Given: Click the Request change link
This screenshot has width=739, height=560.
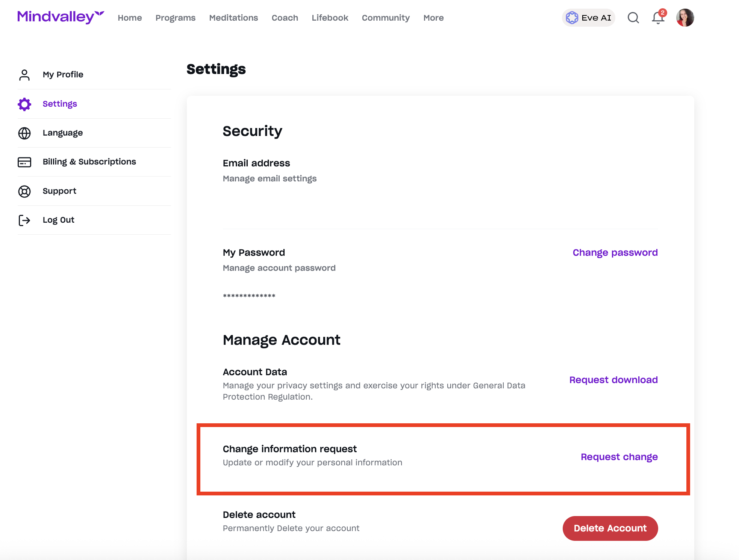Looking at the screenshot, I should pyautogui.click(x=619, y=457).
